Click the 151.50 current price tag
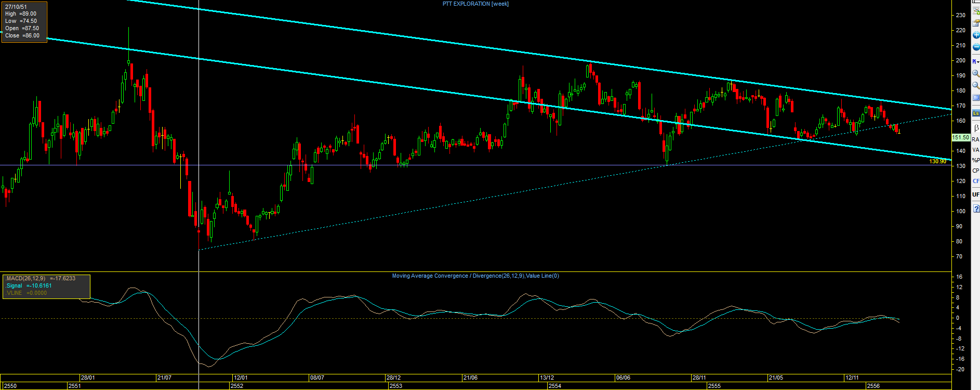Image resolution: width=980 pixels, height=390 pixels. pos(960,138)
